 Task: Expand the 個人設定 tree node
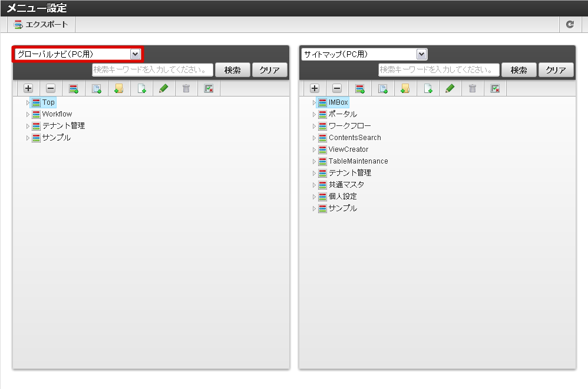point(314,197)
